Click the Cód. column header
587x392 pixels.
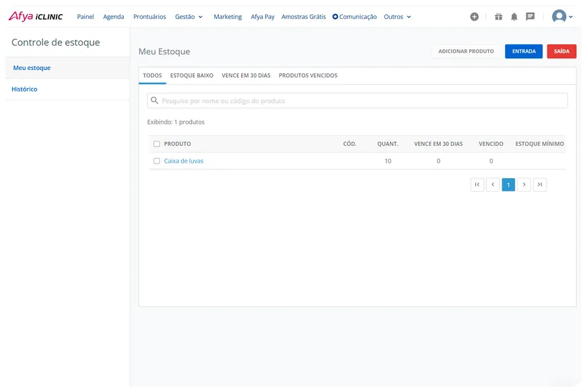pos(349,144)
